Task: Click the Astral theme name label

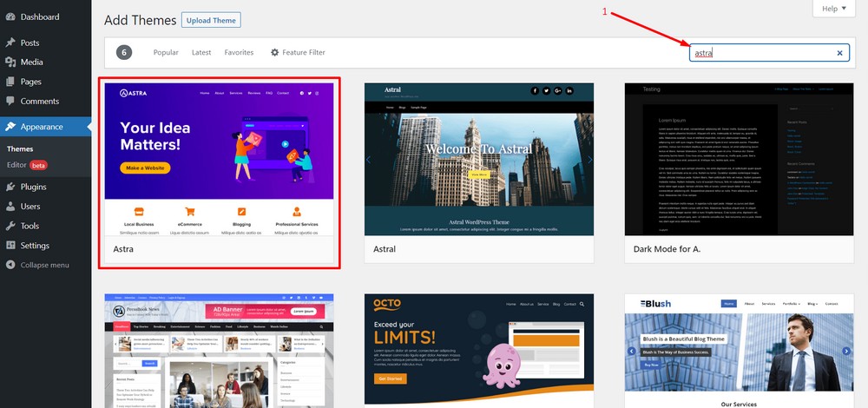Action: (x=385, y=249)
